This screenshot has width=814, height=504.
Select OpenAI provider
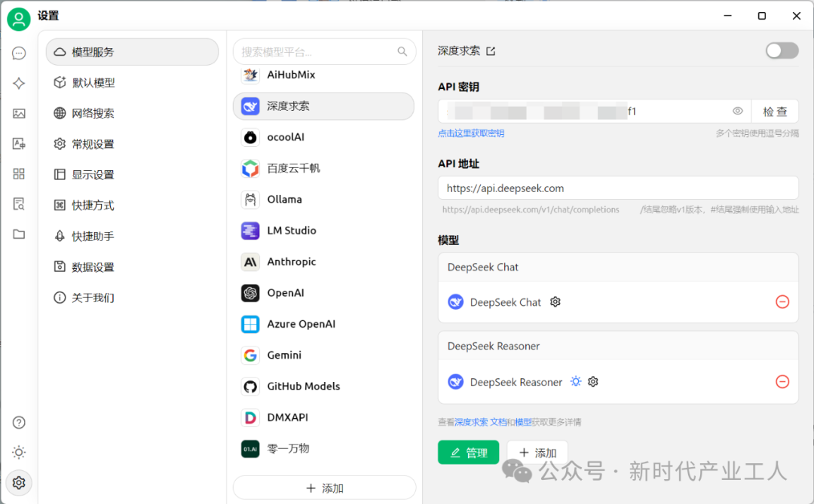(x=323, y=293)
